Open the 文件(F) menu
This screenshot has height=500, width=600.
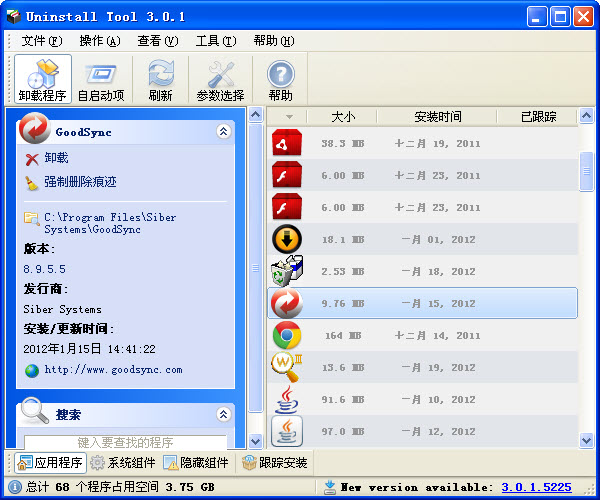click(42, 41)
